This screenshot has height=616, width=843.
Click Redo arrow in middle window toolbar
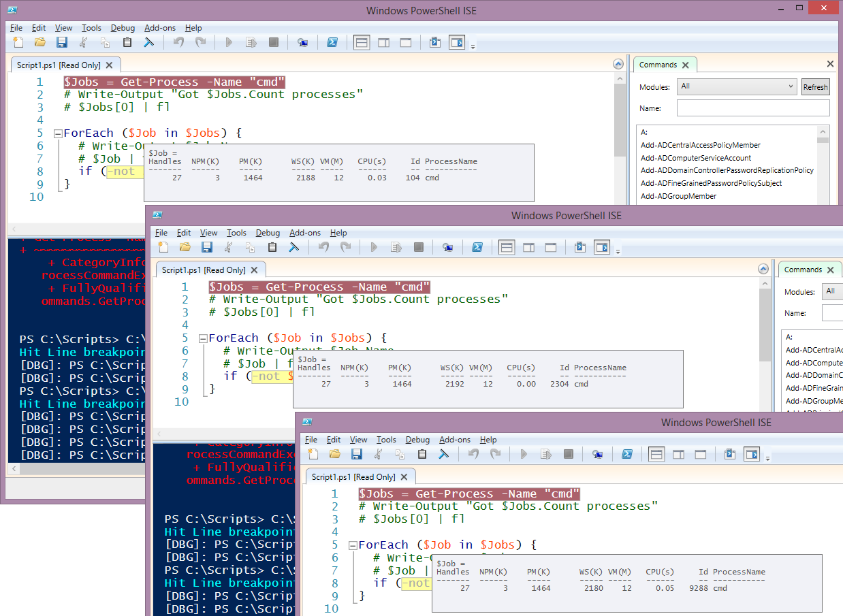pyautogui.click(x=346, y=247)
